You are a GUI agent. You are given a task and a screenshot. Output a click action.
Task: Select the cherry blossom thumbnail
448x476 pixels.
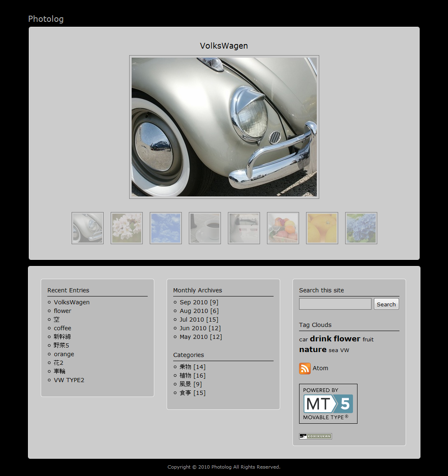coord(127,228)
